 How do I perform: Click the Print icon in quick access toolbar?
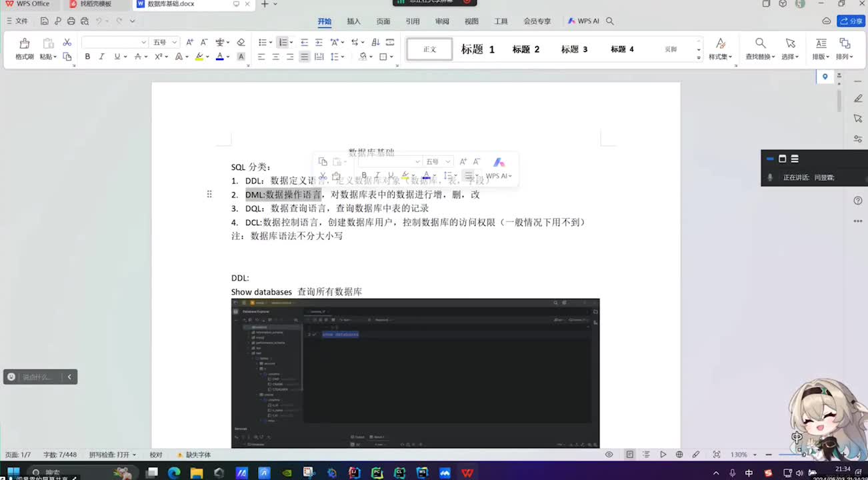71,21
